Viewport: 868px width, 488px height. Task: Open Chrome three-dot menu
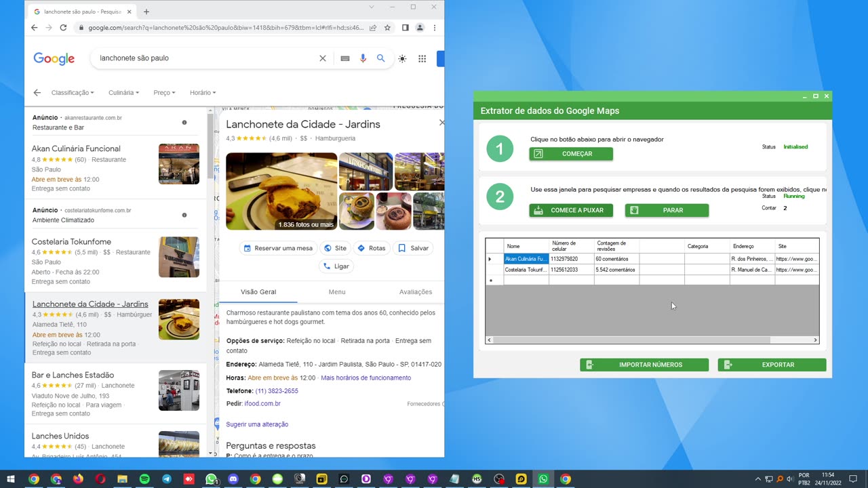point(434,28)
